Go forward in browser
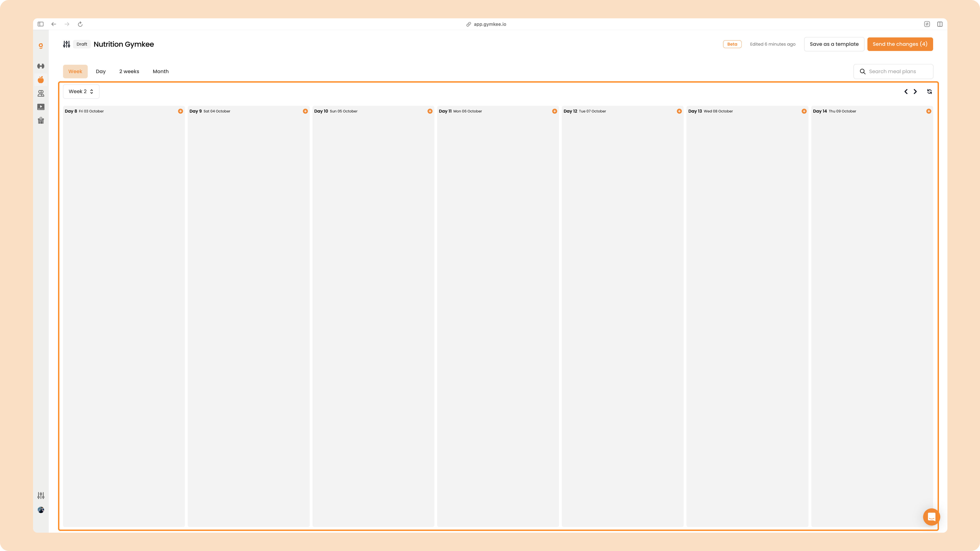The width and height of the screenshot is (980, 551). coord(67,24)
